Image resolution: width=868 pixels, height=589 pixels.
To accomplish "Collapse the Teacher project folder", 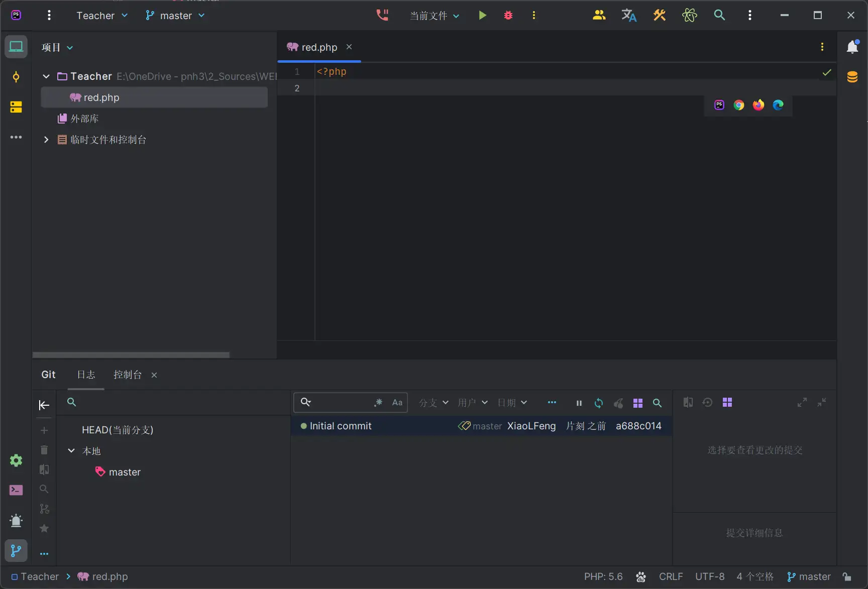I will [x=46, y=76].
